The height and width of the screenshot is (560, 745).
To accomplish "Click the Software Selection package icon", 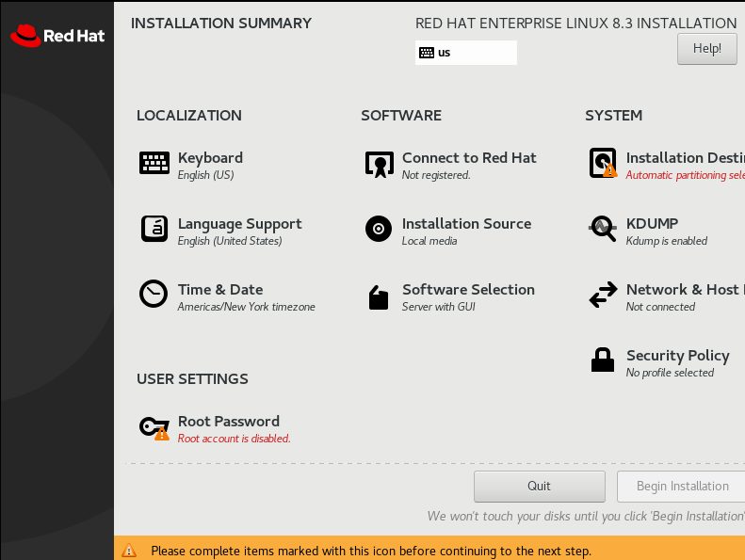I will coord(379,297).
